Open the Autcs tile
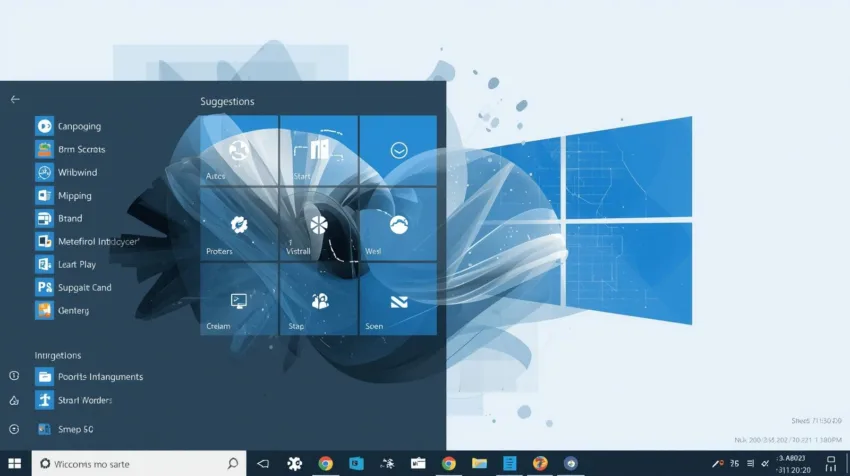This screenshot has width=850, height=476. click(x=239, y=152)
